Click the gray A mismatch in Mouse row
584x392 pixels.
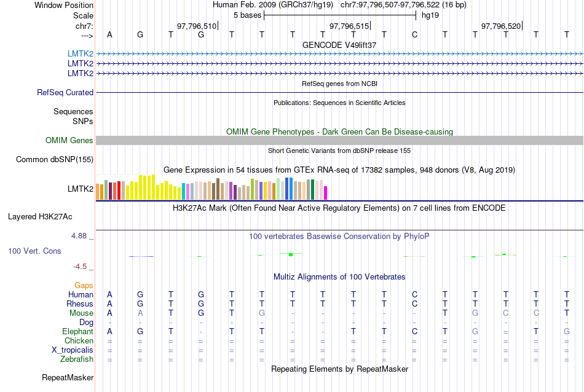140,313
